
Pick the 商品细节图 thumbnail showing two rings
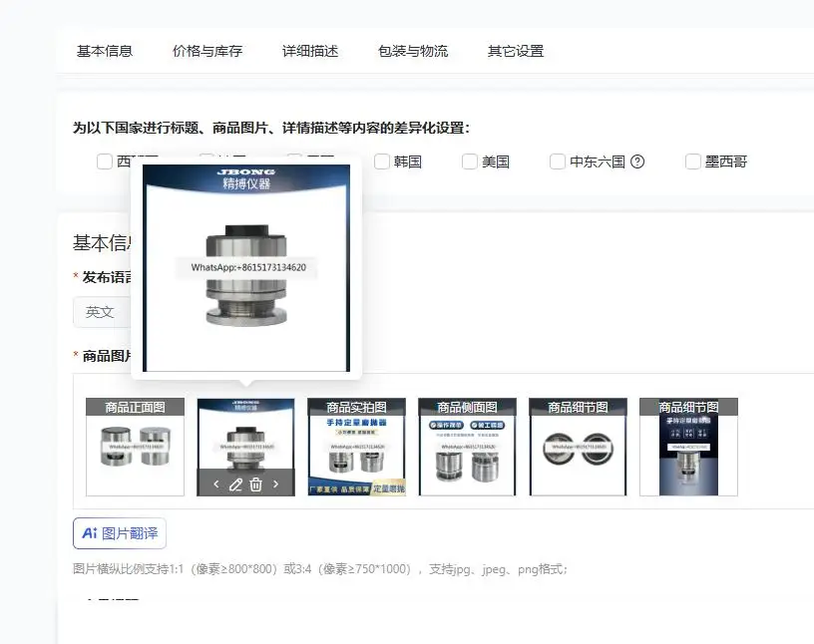click(x=578, y=447)
